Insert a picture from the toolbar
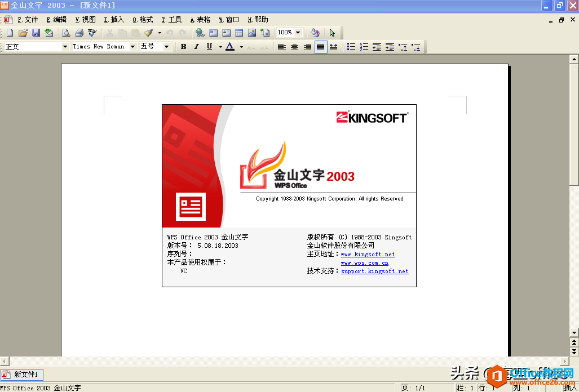Viewport: 579px width, 392px height. (252, 33)
